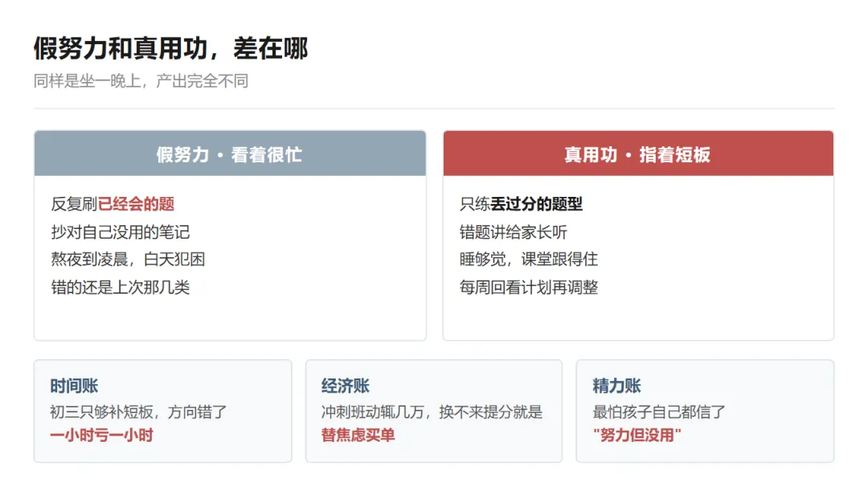The width and height of the screenshot is (868, 499).
Task: Click the red text 一小时亏一小时
Action: coord(101,436)
